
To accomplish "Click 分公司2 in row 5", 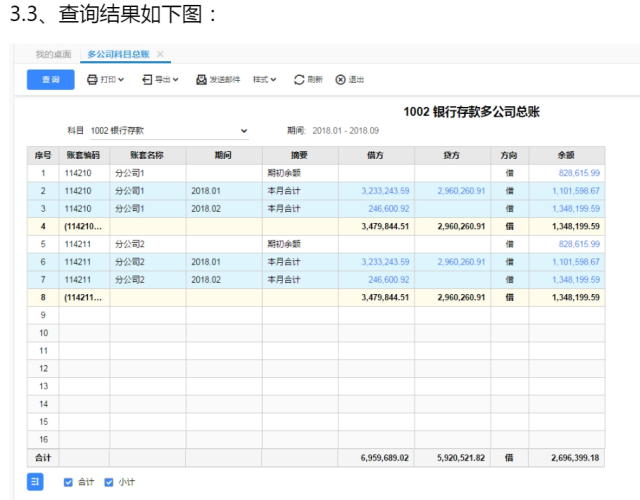I will point(130,244).
